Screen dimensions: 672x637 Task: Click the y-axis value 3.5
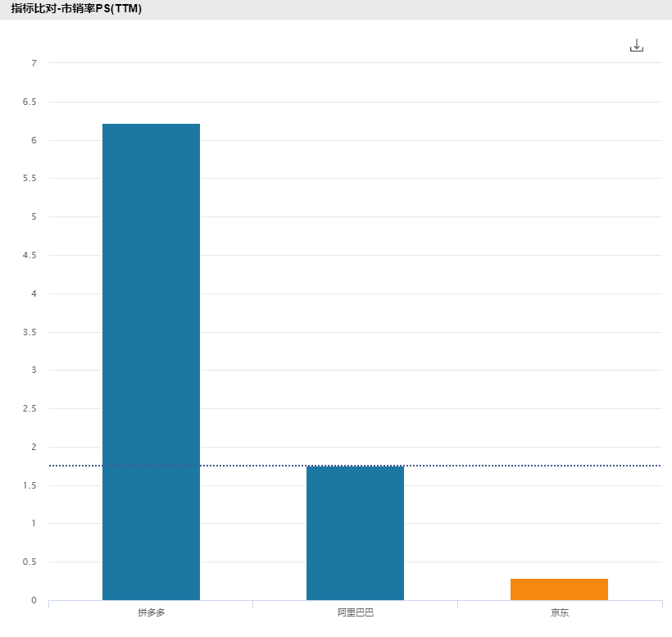(x=30, y=332)
